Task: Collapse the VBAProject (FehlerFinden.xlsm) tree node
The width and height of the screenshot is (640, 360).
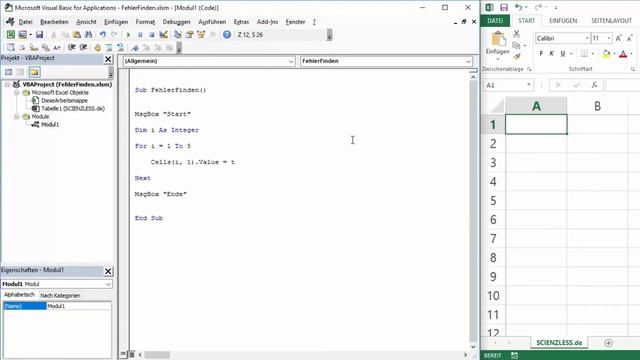Action: 7,84
